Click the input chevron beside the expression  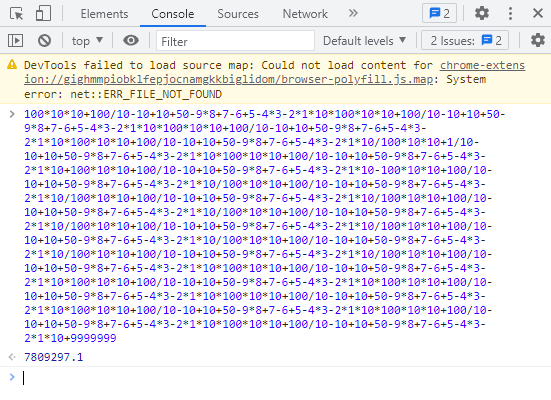point(12,114)
